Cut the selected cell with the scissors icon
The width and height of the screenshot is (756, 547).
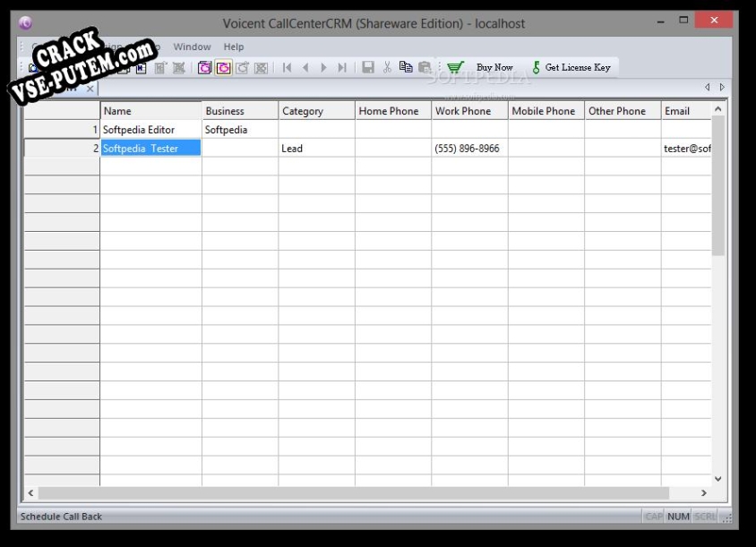tap(387, 66)
